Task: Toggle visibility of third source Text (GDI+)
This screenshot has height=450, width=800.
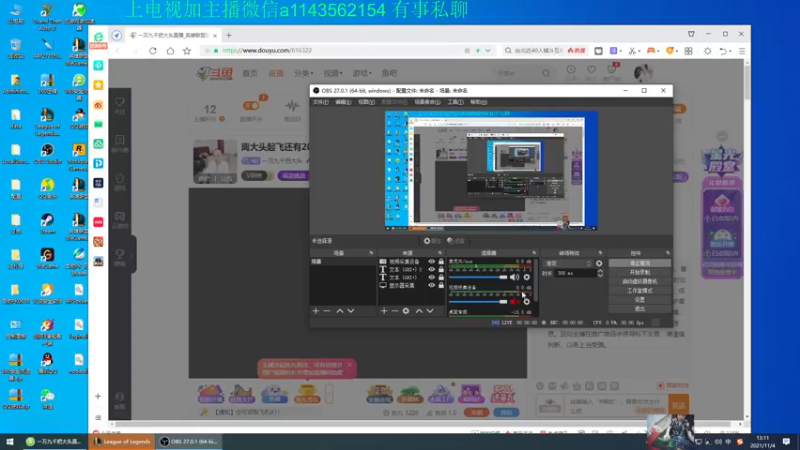Action: point(432,278)
